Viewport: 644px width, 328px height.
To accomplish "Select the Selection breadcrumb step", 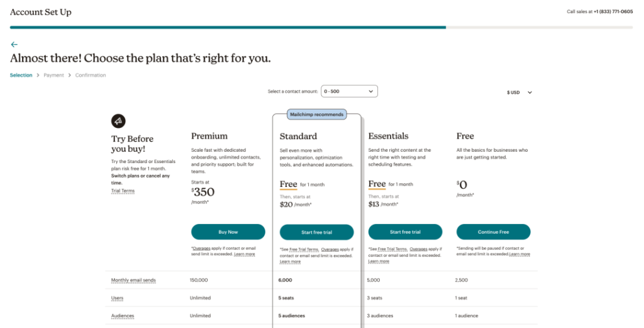I will 21,75.
